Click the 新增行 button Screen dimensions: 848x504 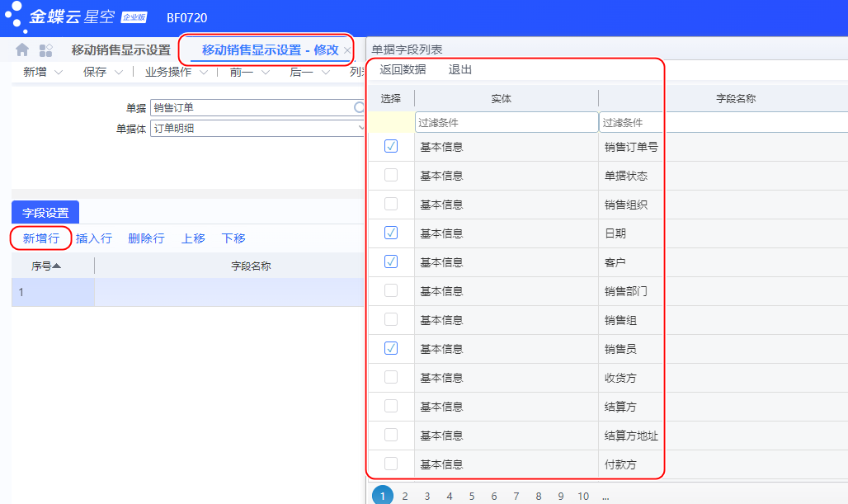pos(40,238)
